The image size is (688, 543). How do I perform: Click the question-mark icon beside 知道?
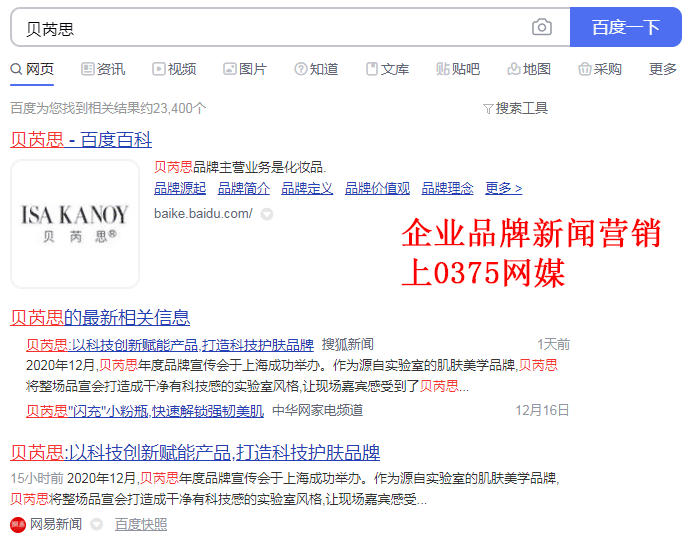point(301,69)
